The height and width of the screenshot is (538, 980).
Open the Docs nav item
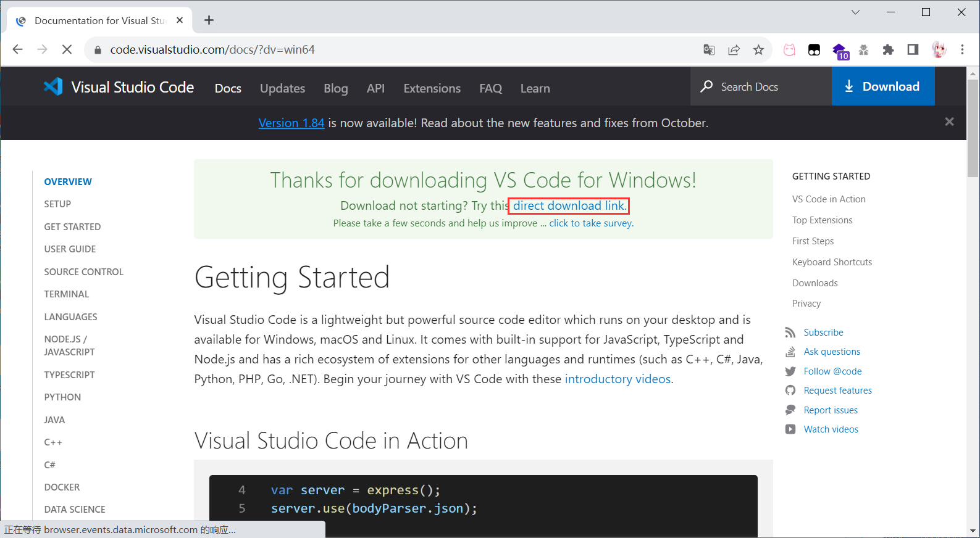228,88
